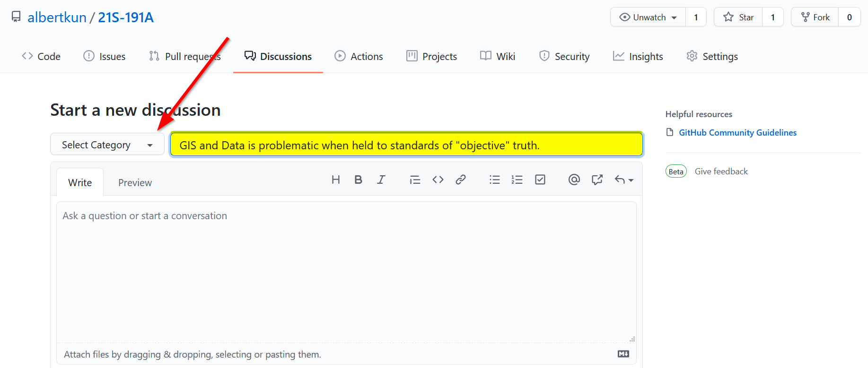The width and height of the screenshot is (868, 368).
Task: Mention a user with @ icon
Action: coord(574,180)
